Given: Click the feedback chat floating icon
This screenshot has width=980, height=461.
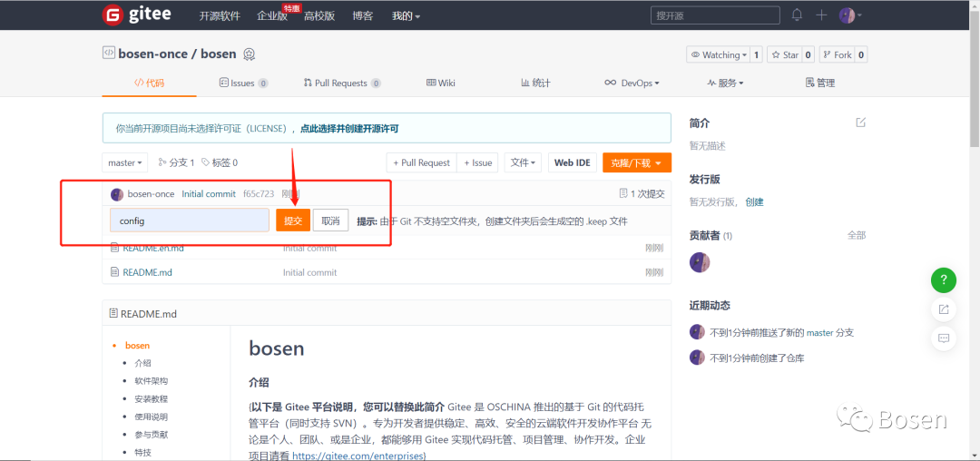Looking at the screenshot, I should pyautogui.click(x=943, y=338).
